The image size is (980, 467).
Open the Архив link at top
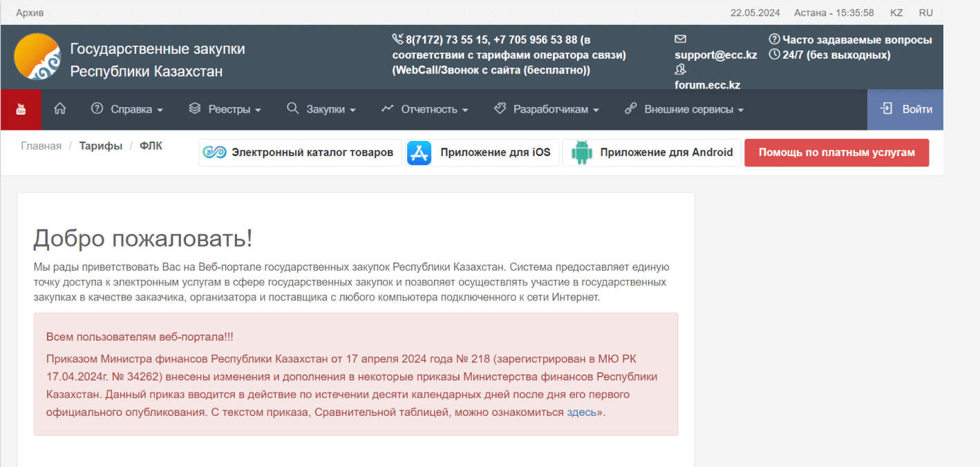click(30, 12)
